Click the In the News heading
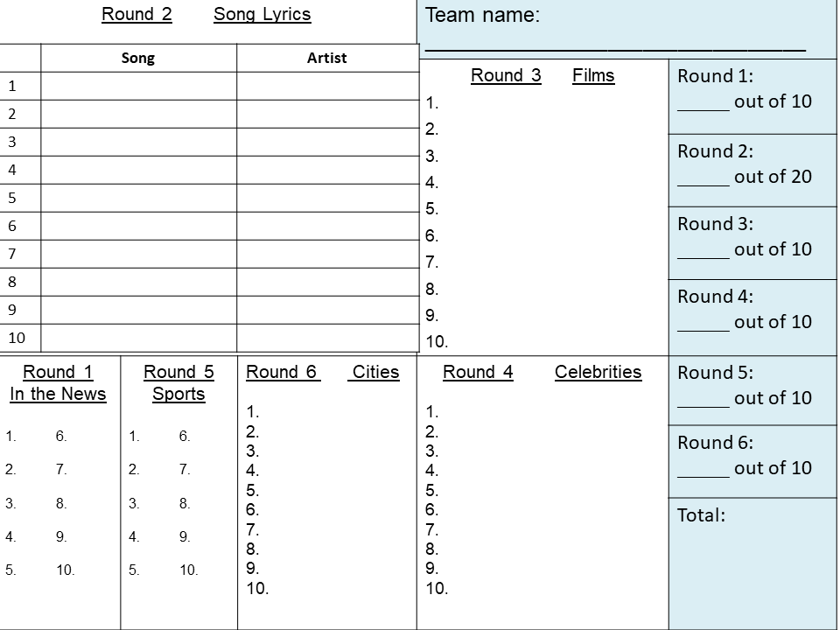This screenshot has width=840, height=630. click(58, 394)
